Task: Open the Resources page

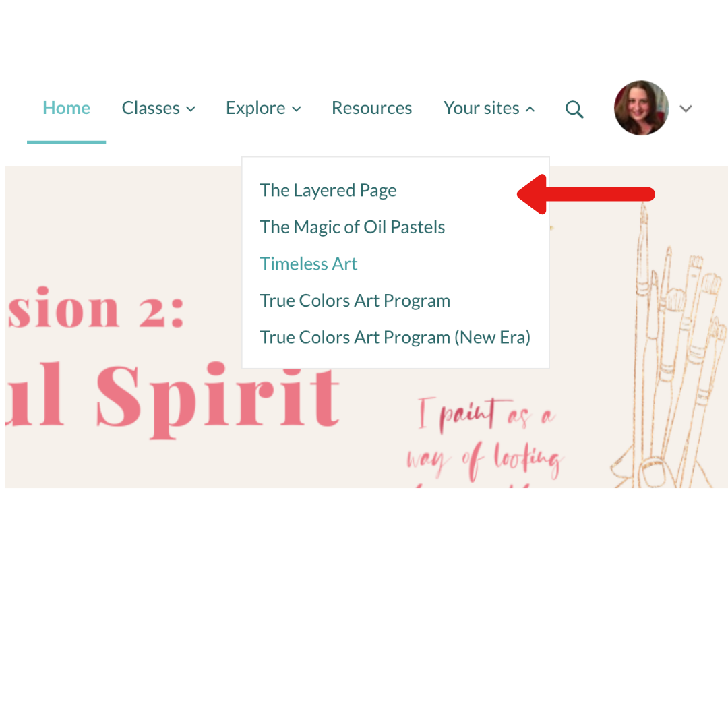Action: click(x=372, y=108)
